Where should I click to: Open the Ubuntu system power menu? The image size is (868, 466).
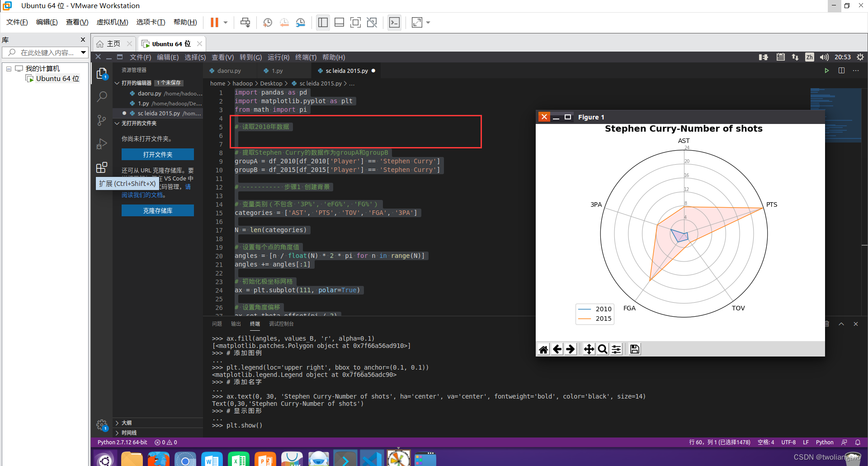pos(860,57)
